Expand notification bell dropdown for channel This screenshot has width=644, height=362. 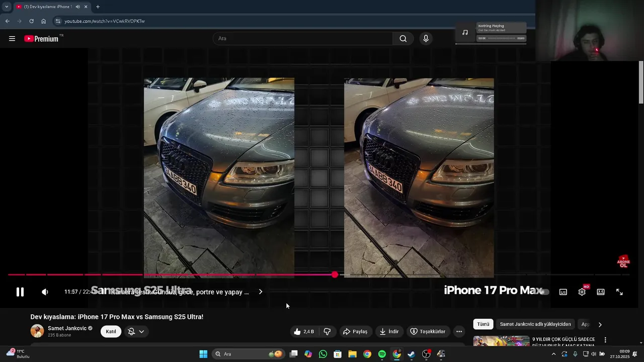click(x=136, y=332)
